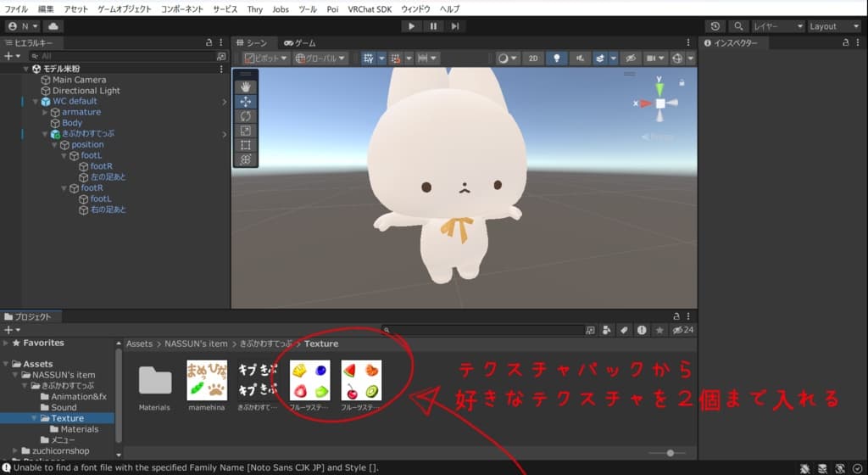Screen dimensions: 868x475
Task: Click NASSUN's item in the breadcrumb path
Action: click(196, 344)
